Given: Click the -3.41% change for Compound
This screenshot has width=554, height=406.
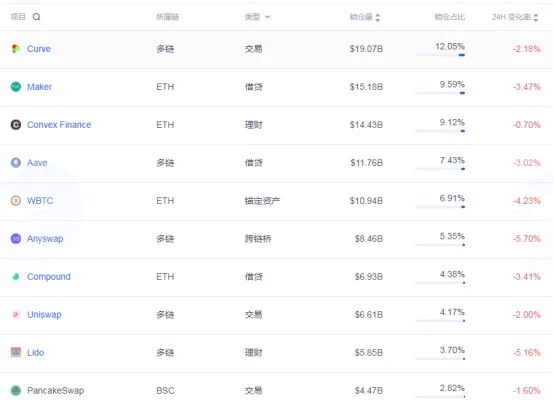Looking at the screenshot, I should coord(526,277).
